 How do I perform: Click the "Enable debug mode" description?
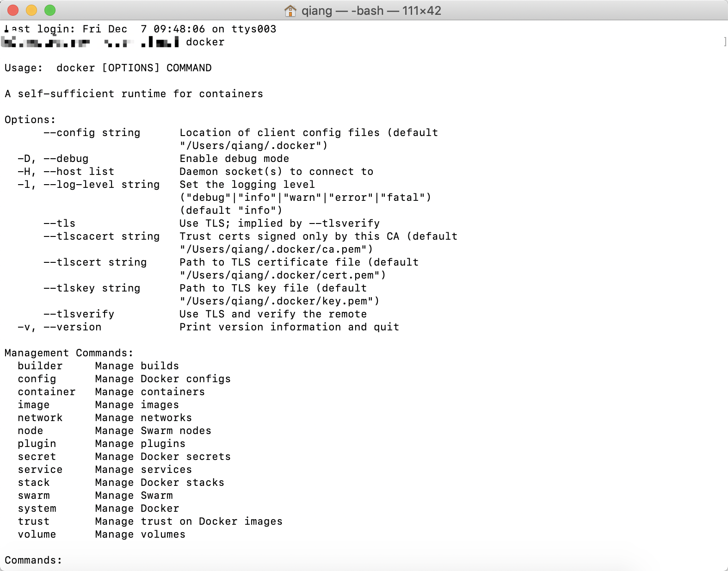(234, 158)
